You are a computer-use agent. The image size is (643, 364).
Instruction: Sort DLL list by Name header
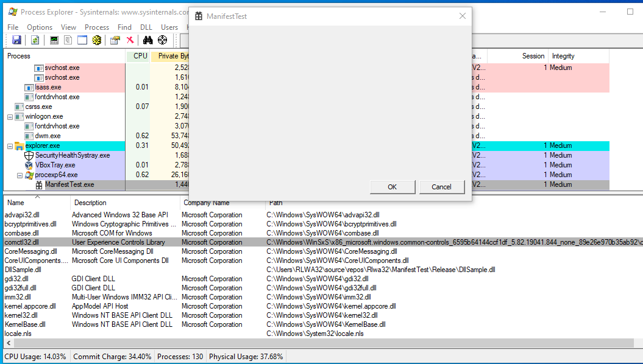pos(37,203)
